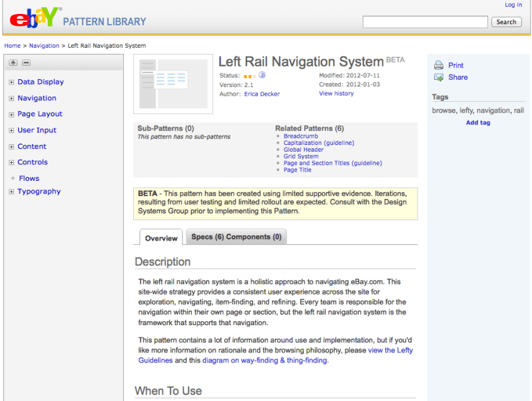Open Page Layout category
Viewport: 532px width, 401px height.
(40, 114)
